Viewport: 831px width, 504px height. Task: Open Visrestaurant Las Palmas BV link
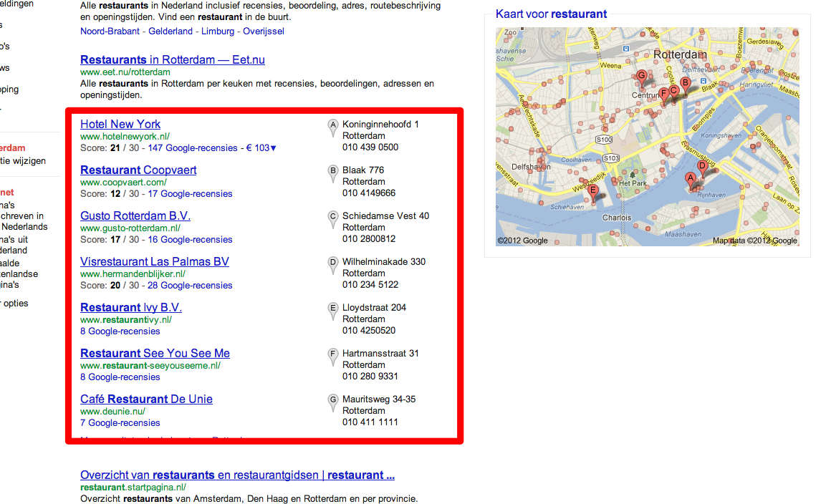click(x=155, y=262)
